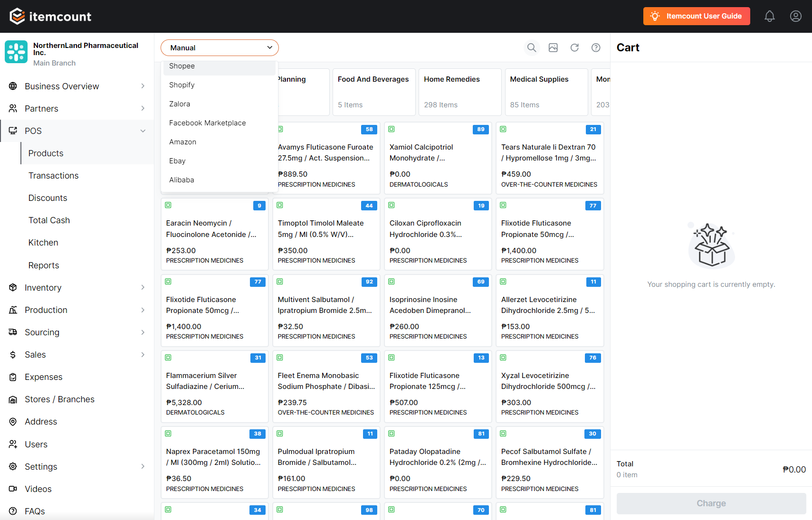The width and height of the screenshot is (812, 520).
Task: Refresh the product list
Action: click(574, 47)
